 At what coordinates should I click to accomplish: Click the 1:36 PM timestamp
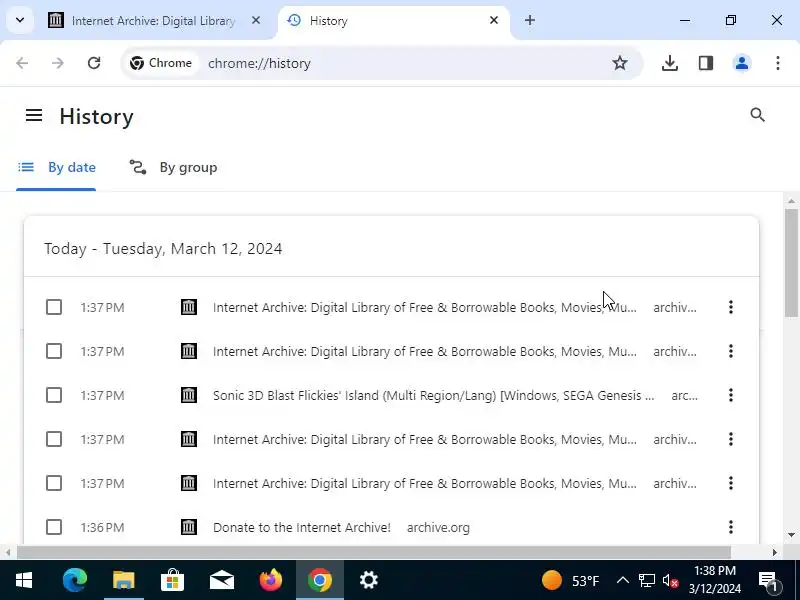[x=102, y=528]
